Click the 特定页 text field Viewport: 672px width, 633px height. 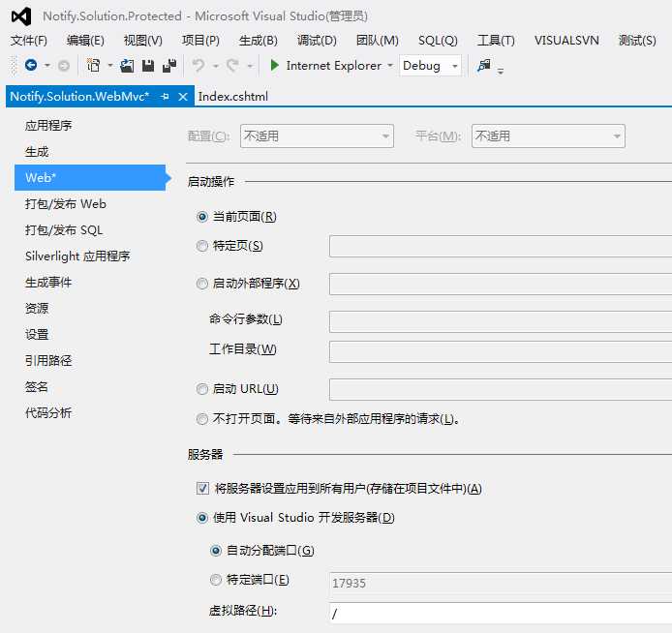[501, 246]
